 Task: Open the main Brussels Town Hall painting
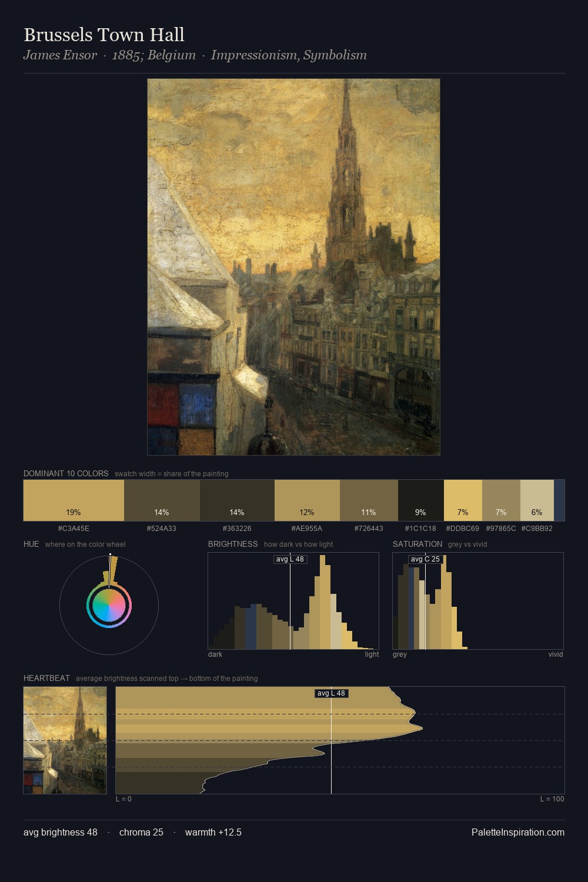[293, 267]
